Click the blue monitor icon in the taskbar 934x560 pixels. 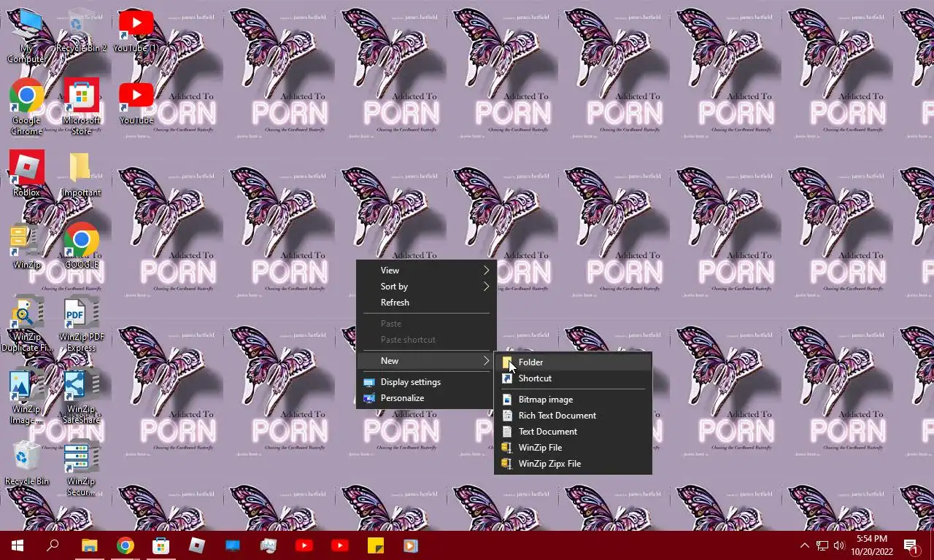click(x=233, y=545)
